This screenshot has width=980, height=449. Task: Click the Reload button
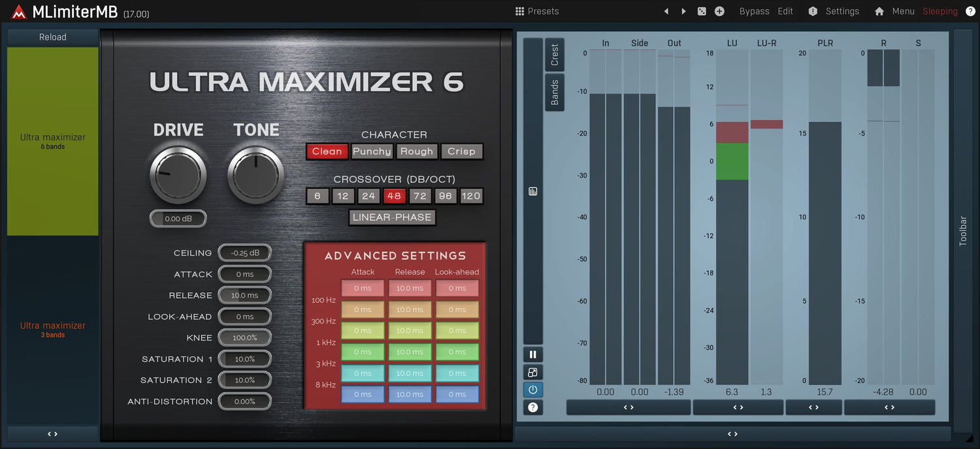pyautogui.click(x=53, y=37)
